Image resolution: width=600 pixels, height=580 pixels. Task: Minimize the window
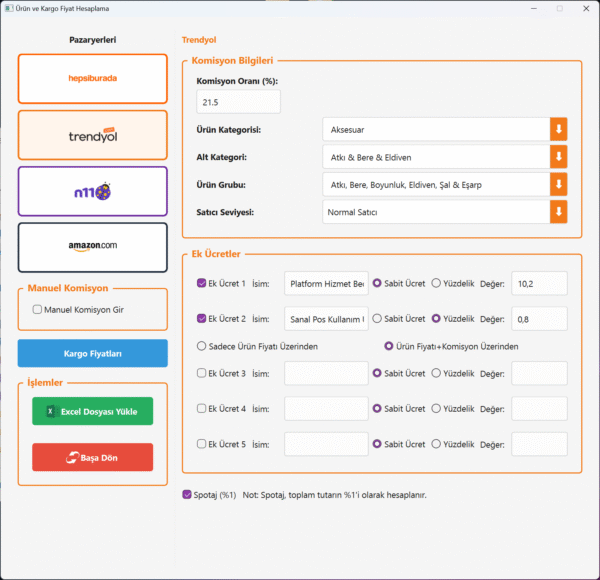[534, 8]
